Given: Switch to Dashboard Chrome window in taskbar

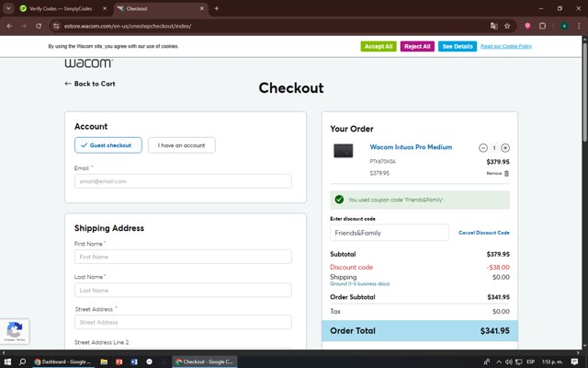Looking at the screenshot, I should click(x=62, y=362).
